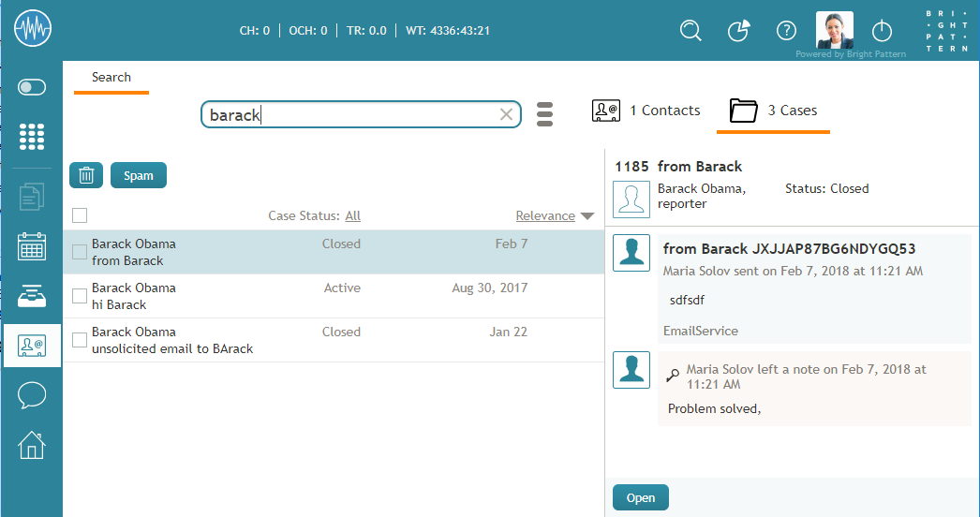Open the Relevance sort dropdown
Image resolution: width=980 pixels, height=517 pixels.
[555, 216]
